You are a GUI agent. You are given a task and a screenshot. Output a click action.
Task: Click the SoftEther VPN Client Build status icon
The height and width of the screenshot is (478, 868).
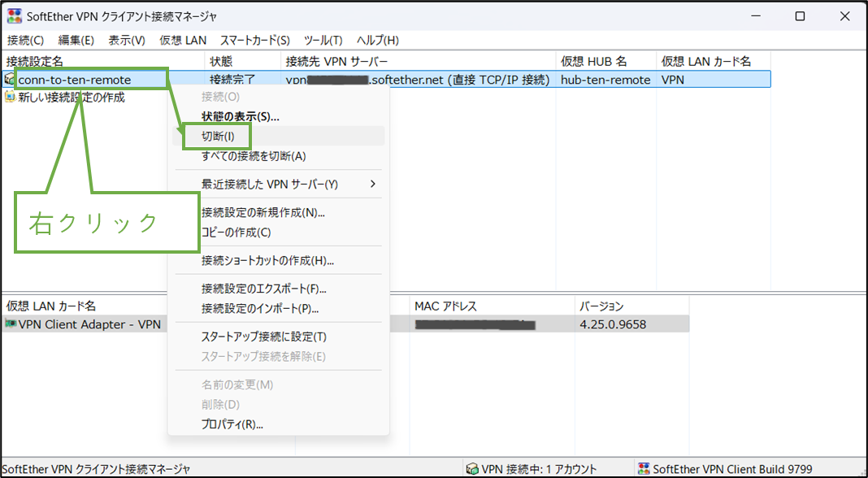coord(644,469)
